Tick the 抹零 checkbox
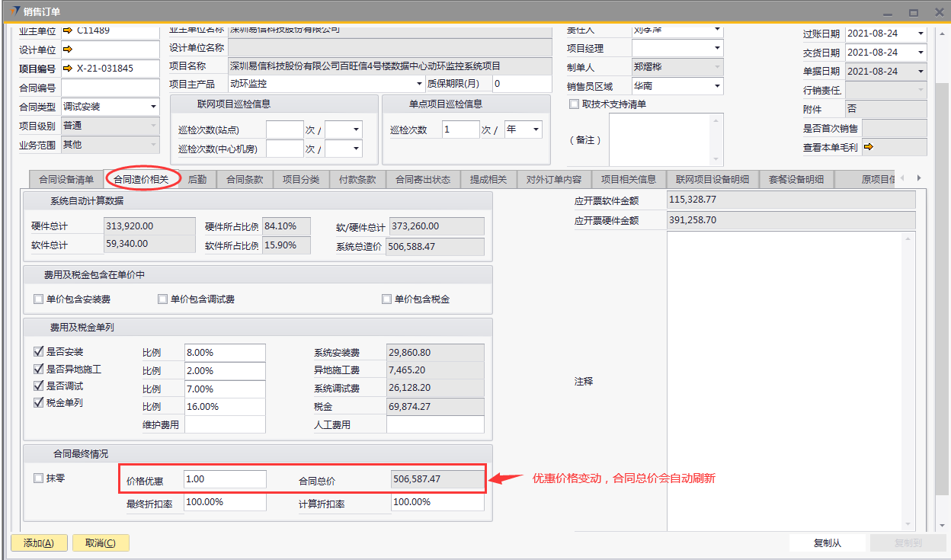The image size is (951, 560). 39,478
